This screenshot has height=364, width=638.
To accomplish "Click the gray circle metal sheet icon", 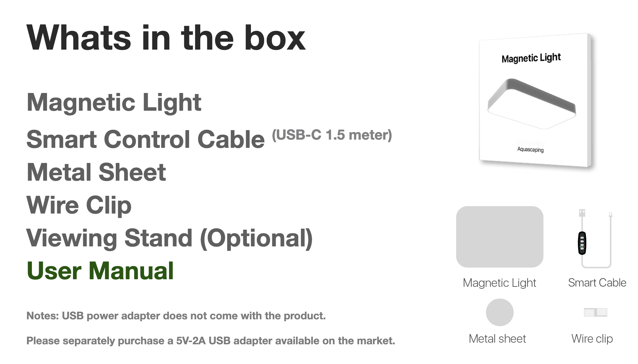I will 500,312.
